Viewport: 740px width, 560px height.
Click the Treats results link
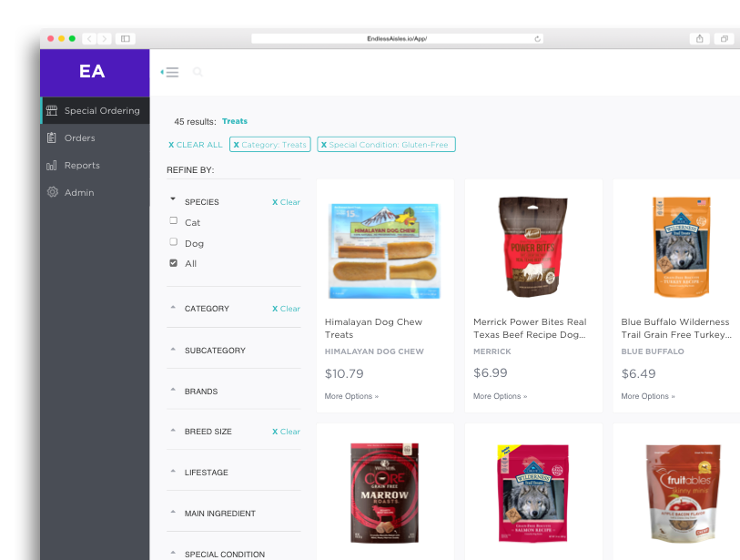coord(235,121)
